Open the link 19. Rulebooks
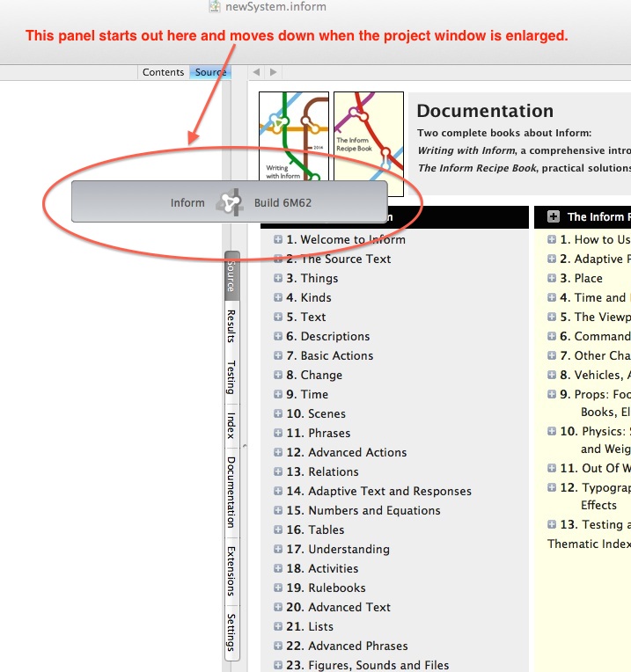This screenshot has height=672, width=631. coord(326,588)
